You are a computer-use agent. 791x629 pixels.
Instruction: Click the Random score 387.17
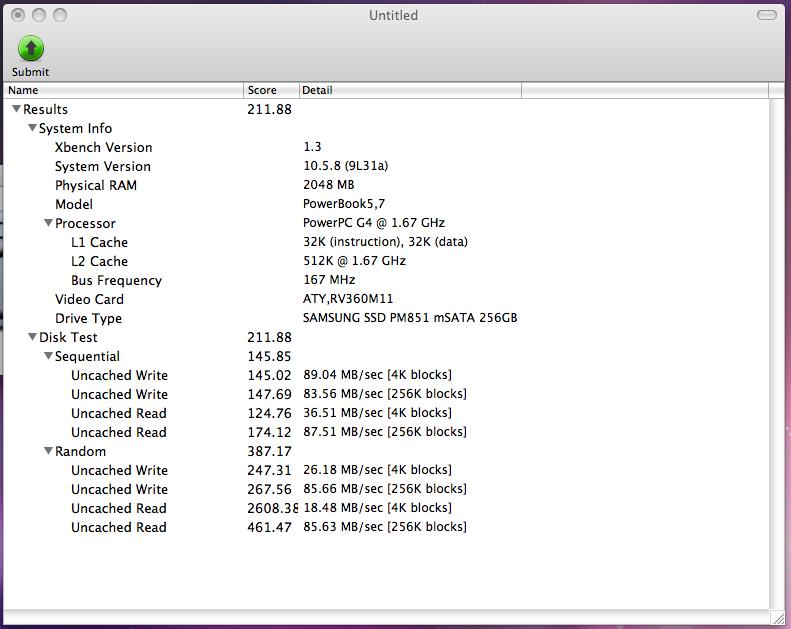point(269,451)
